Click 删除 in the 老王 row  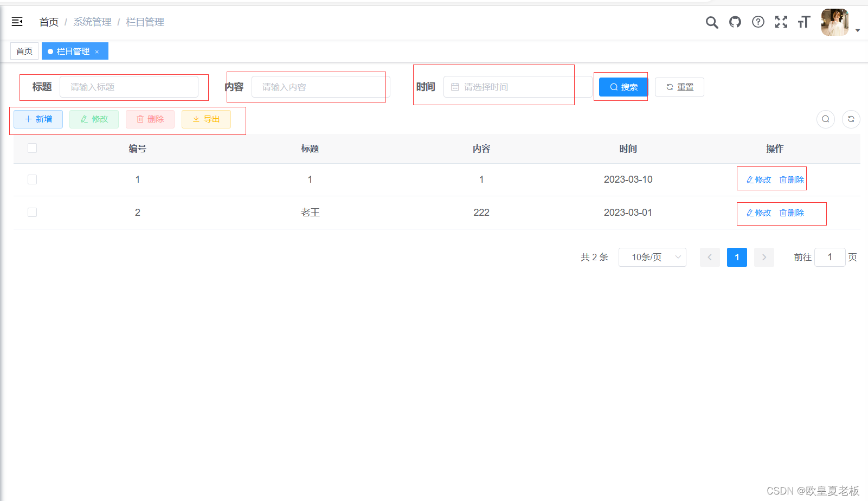[792, 213]
